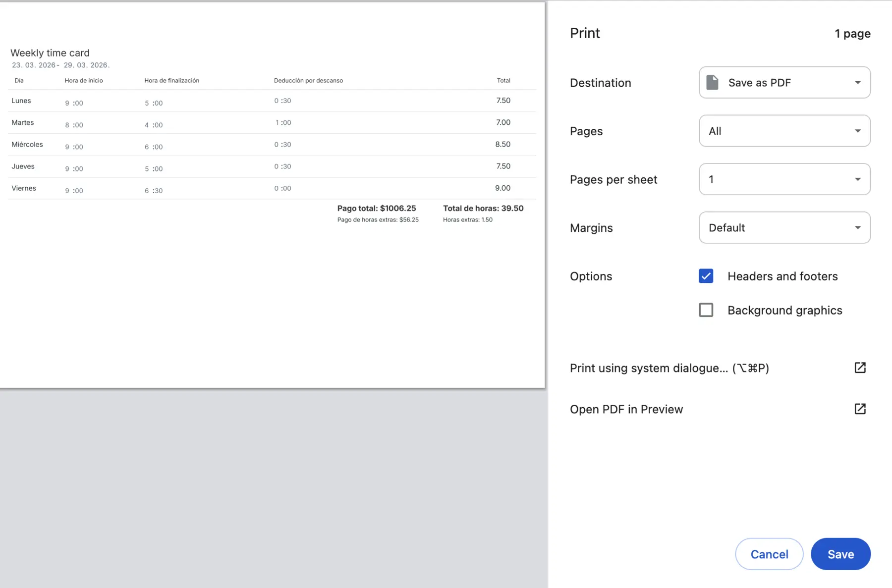Open the Margins dropdown showing Default
The width and height of the screenshot is (892, 588).
pyautogui.click(x=858, y=227)
